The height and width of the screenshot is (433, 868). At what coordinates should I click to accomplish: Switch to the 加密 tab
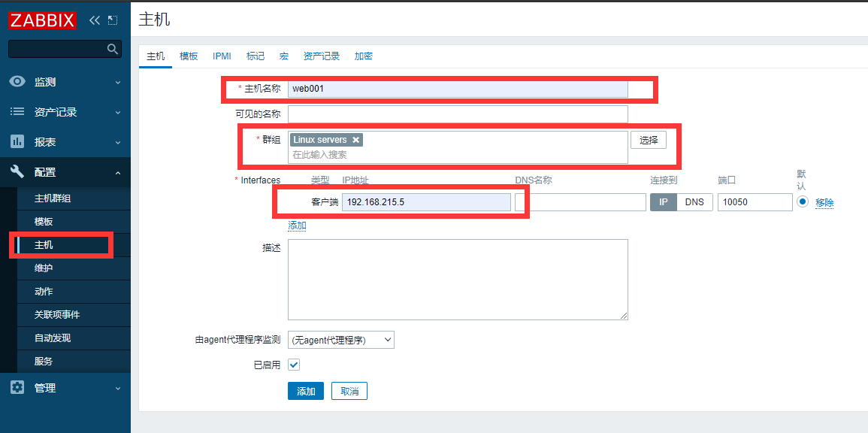[364, 56]
